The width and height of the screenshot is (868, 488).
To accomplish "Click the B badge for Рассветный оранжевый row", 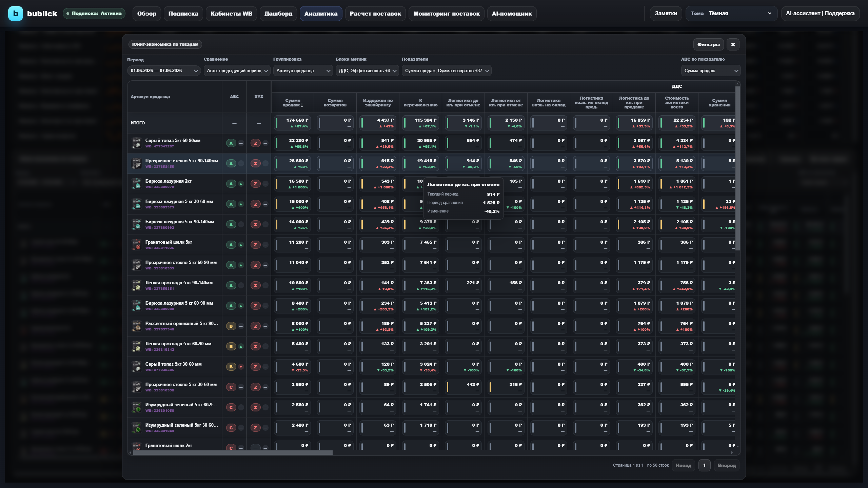I will click(231, 326).
